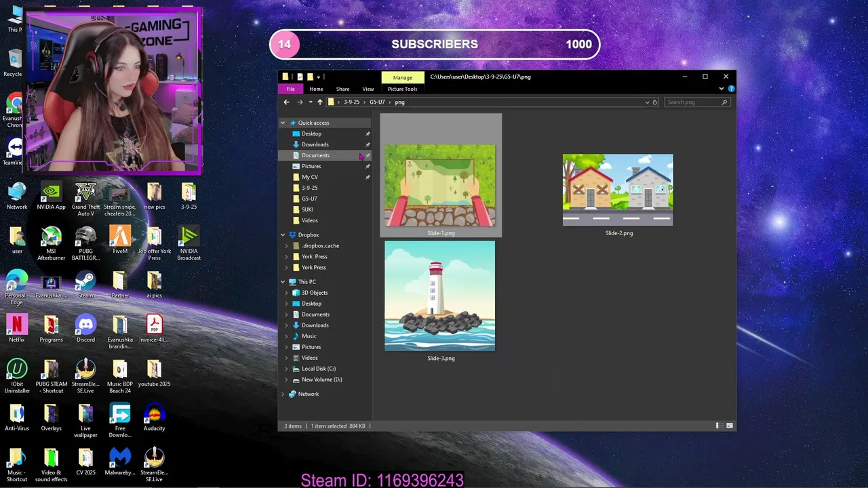Select Music under This PC
Image resolution: width=868 pixels, height=488 pixels.
point(325,336)
